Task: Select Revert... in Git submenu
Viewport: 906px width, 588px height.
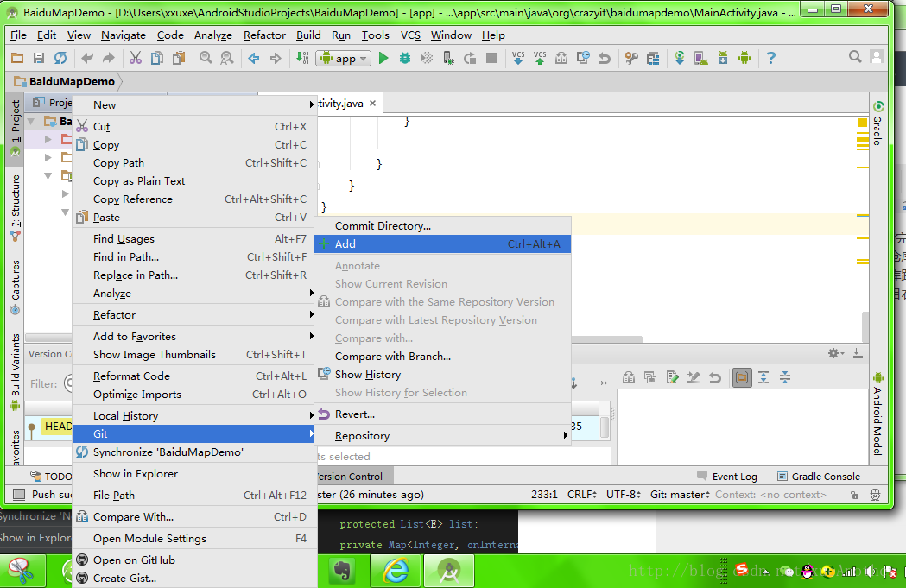Action: coord(442,414)
